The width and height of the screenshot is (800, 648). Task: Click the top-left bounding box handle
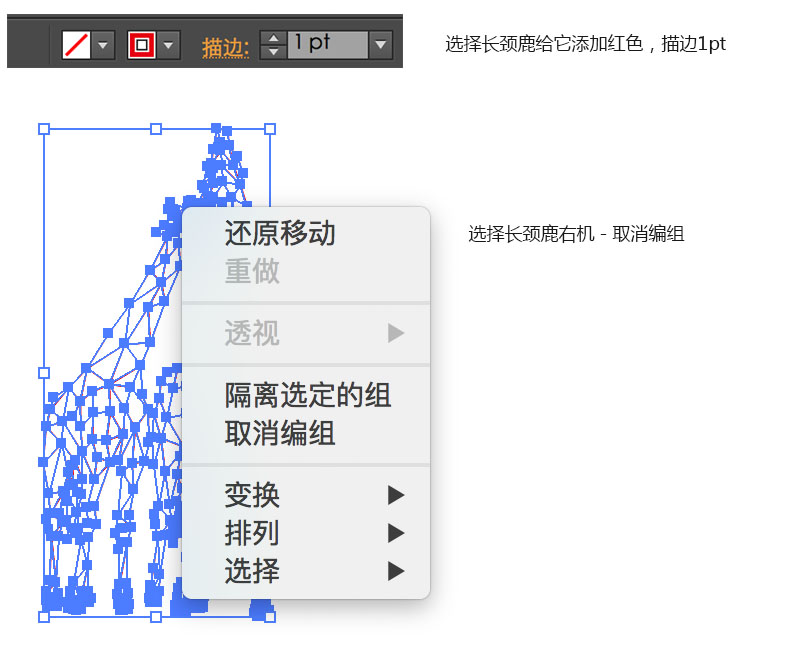[44, 129]
